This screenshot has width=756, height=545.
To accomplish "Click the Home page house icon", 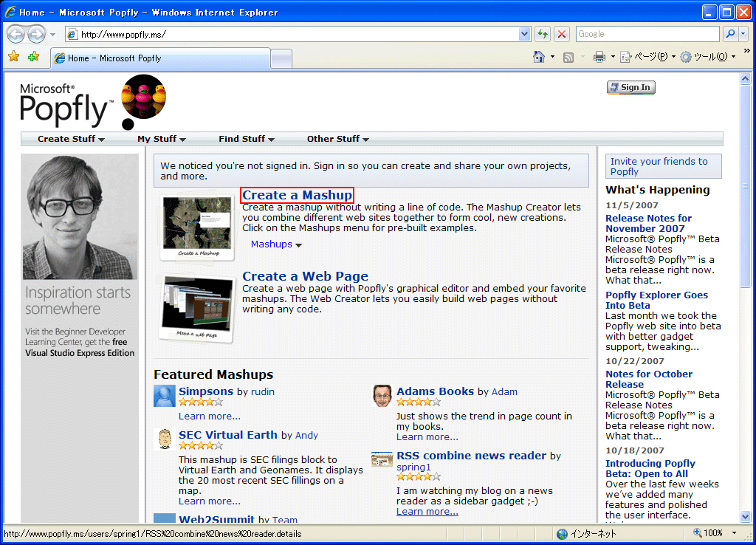I will (539, 57).
